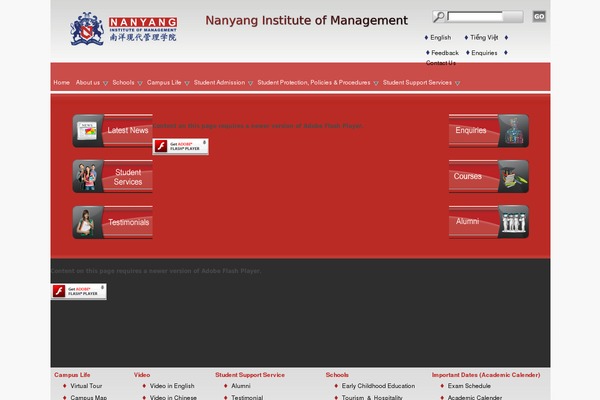Click the upper Get Adobe Flash Player badge
Image resolution: width=600 pixels, height=400 pixels.
pos(181,146)
